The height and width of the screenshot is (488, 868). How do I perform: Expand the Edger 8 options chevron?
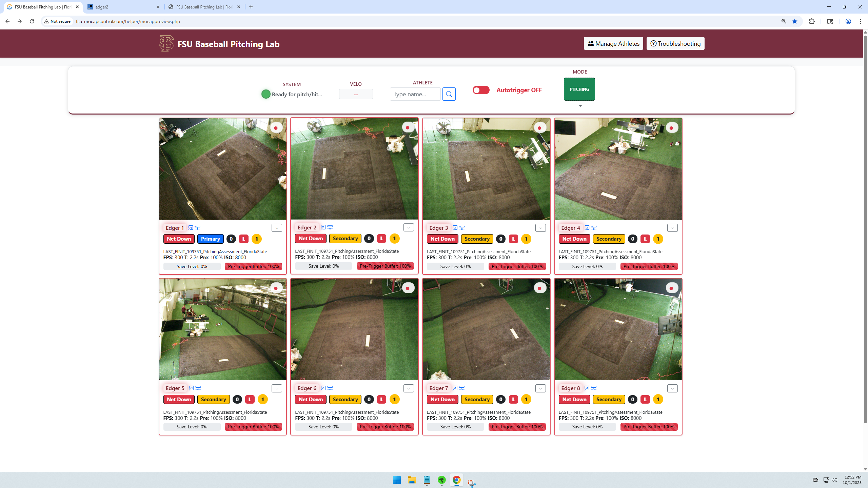(x=672, y=388)
